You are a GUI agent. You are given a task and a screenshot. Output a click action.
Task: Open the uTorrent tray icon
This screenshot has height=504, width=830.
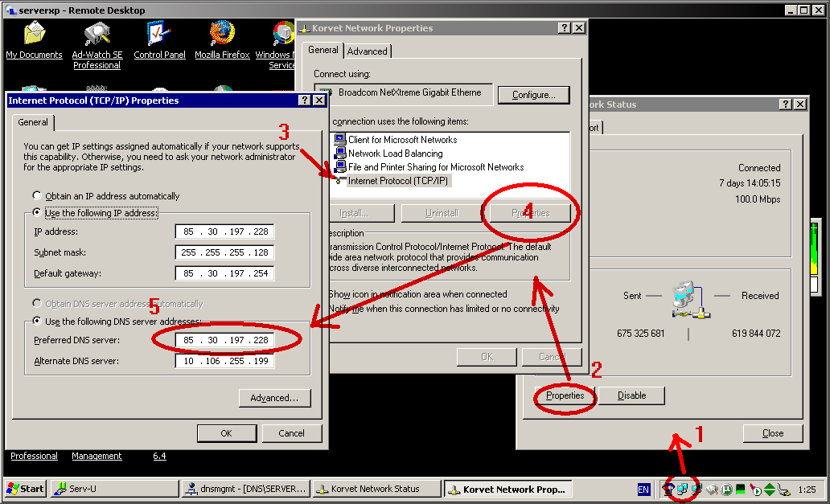tap(726, 490)
